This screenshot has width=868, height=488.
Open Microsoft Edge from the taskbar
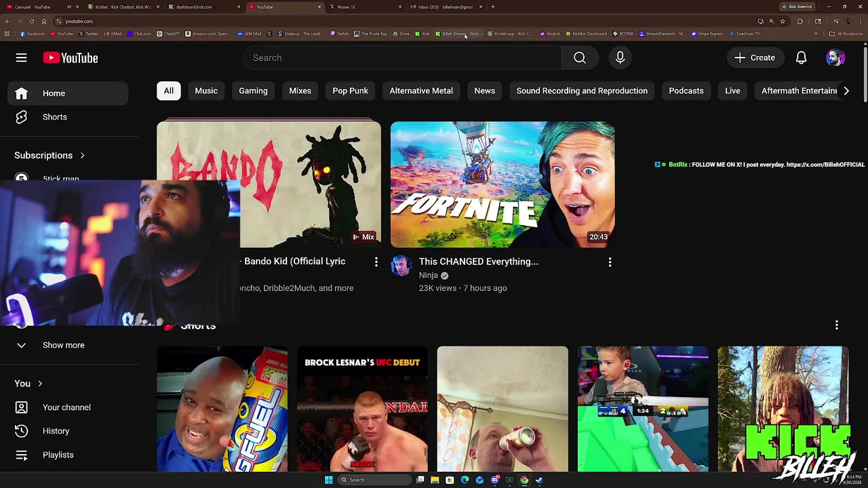pyautogui.click(x=465, y=480)
